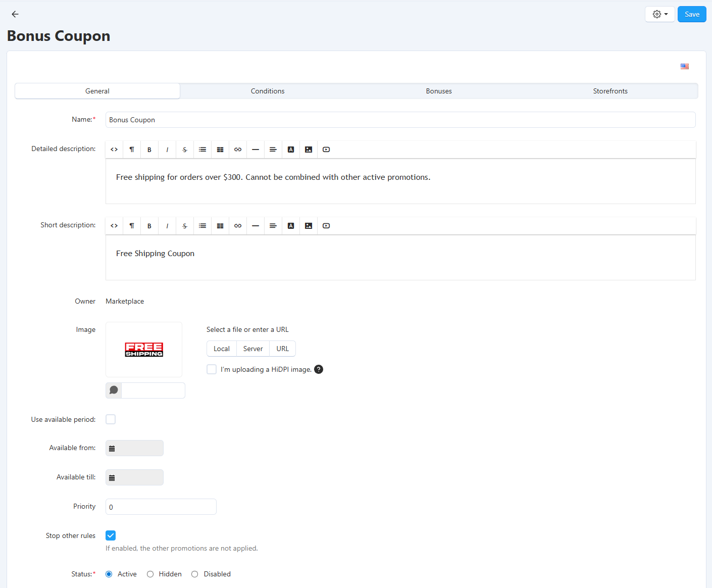Insert list in Detailed description toolbar

pyautogui.click(x=202, y=150)
